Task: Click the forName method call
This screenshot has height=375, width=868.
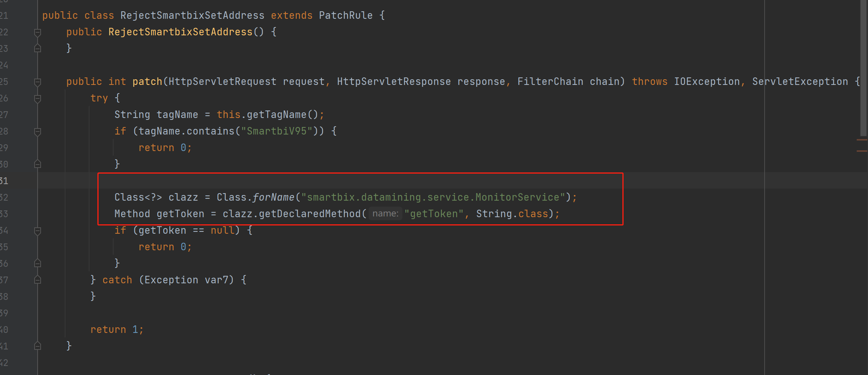Action: point(273,197)
